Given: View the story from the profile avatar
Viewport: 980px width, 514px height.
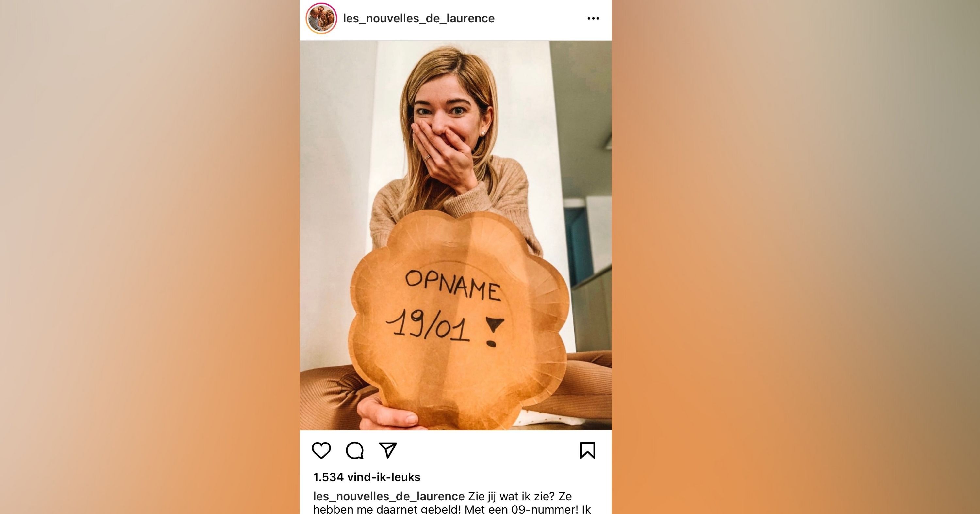Looking at the screenshot, I should tap(321, 18).
